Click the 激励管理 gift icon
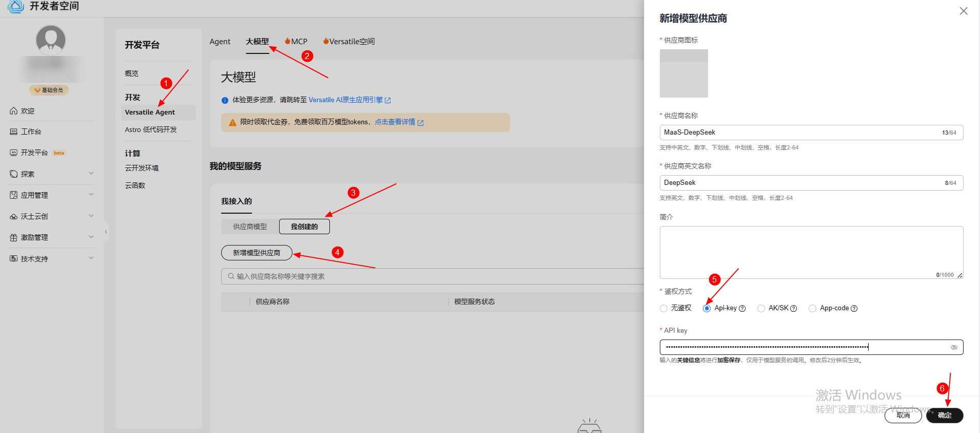 click(14, 237)
